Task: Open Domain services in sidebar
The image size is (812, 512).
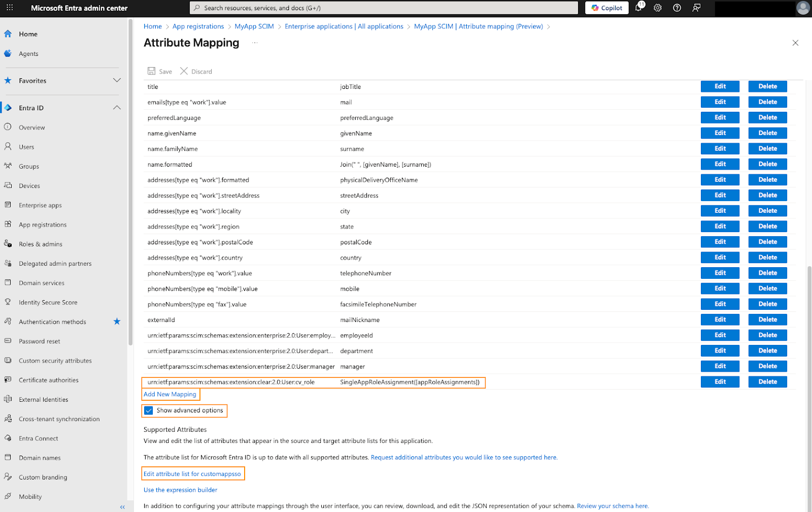Action: click(x=42, y=283)
